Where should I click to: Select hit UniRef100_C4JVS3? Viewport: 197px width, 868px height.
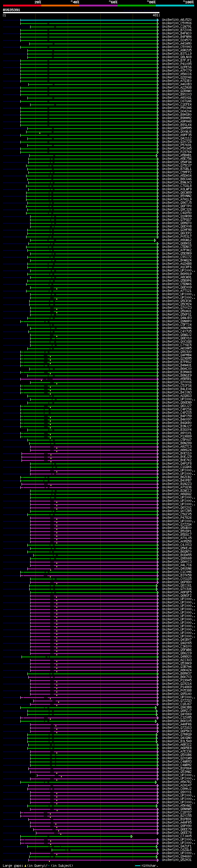click(177, 545)
